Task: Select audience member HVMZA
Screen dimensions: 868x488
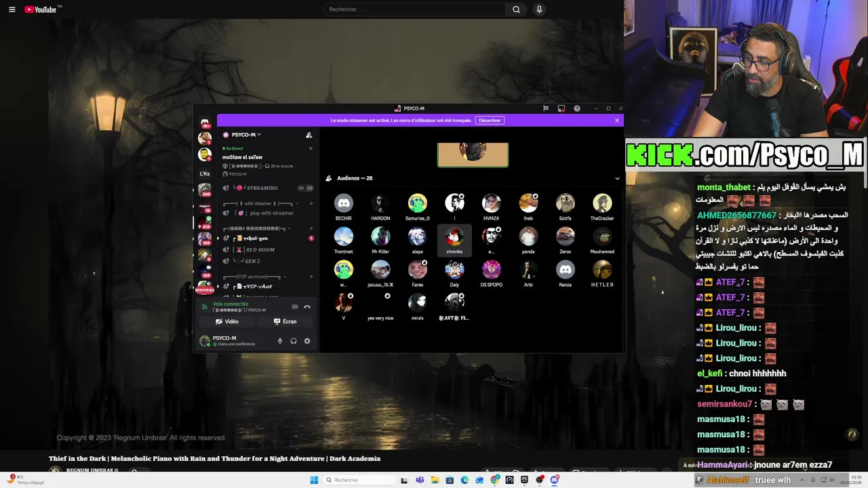Action: tap(492, 207)
